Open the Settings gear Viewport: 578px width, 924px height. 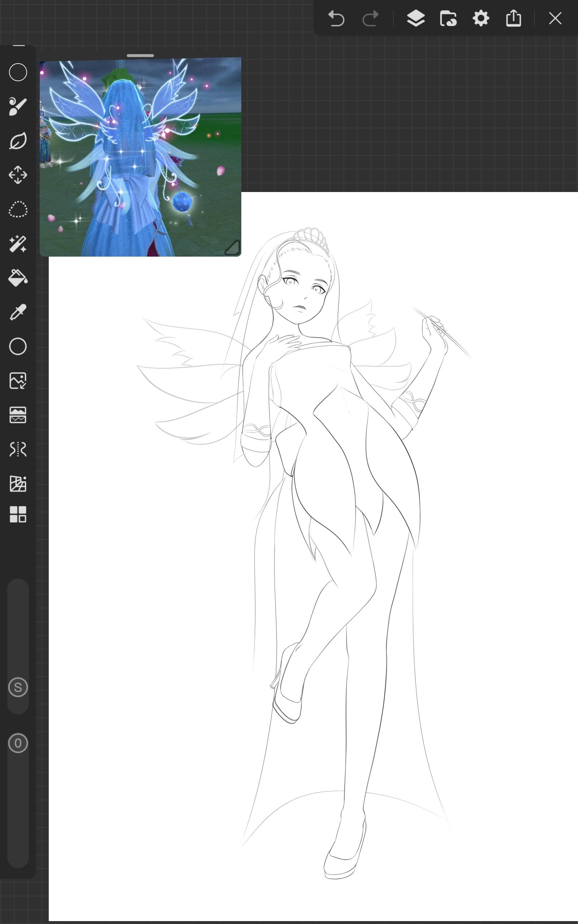[481, 18]
